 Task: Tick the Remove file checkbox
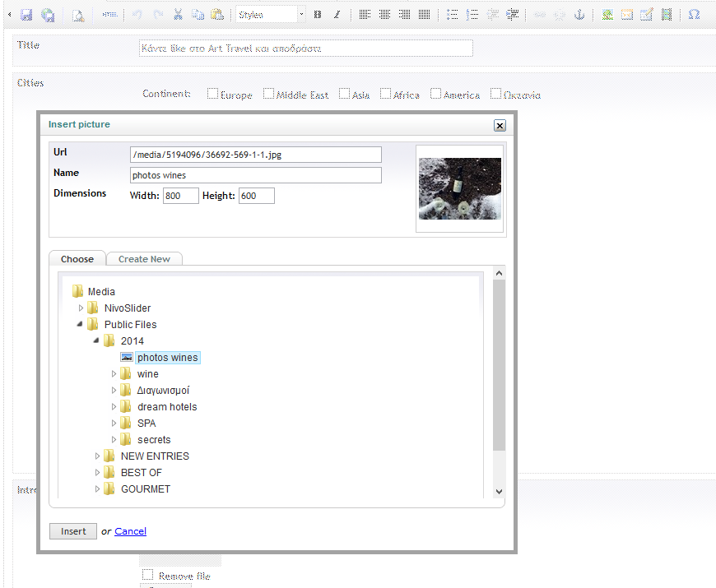[147, 574]
